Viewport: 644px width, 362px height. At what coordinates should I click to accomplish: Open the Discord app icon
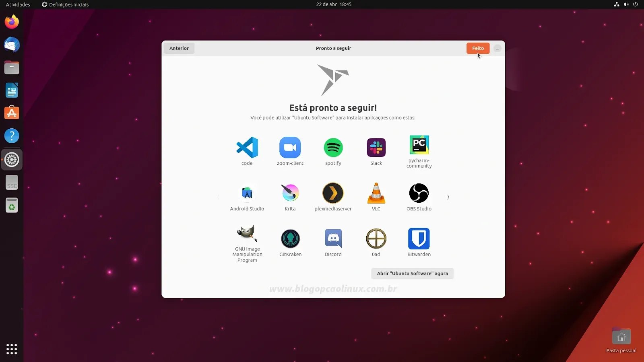333,239
